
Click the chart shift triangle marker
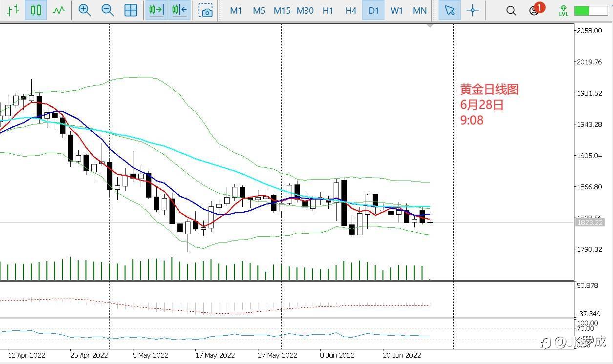430,25
